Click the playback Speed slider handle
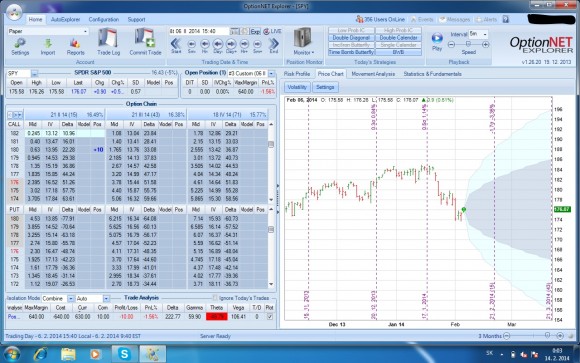This screenshot has width=580, height=363. pos(468,44)
